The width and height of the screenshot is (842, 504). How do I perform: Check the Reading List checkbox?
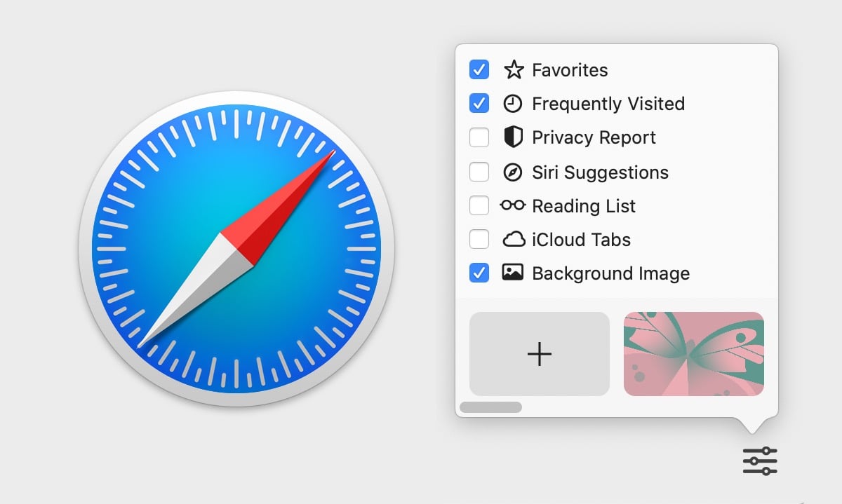pos(479,205)
